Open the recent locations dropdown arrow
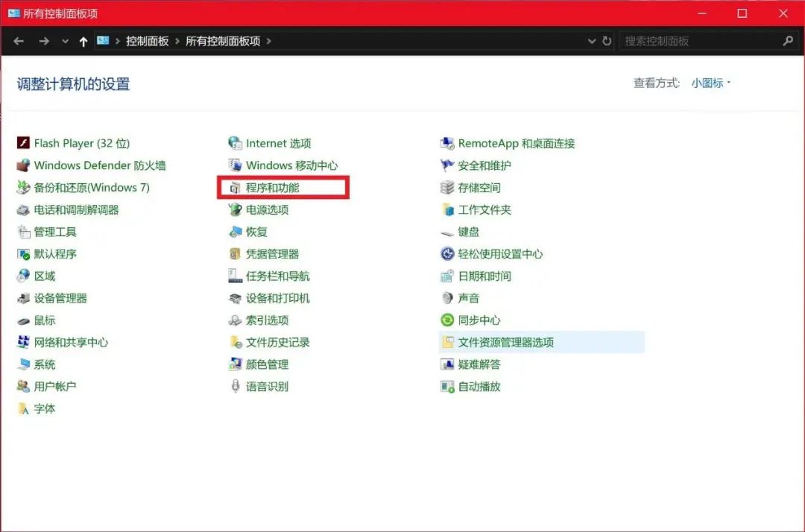 pyautogui.click(x=65, y=41)
